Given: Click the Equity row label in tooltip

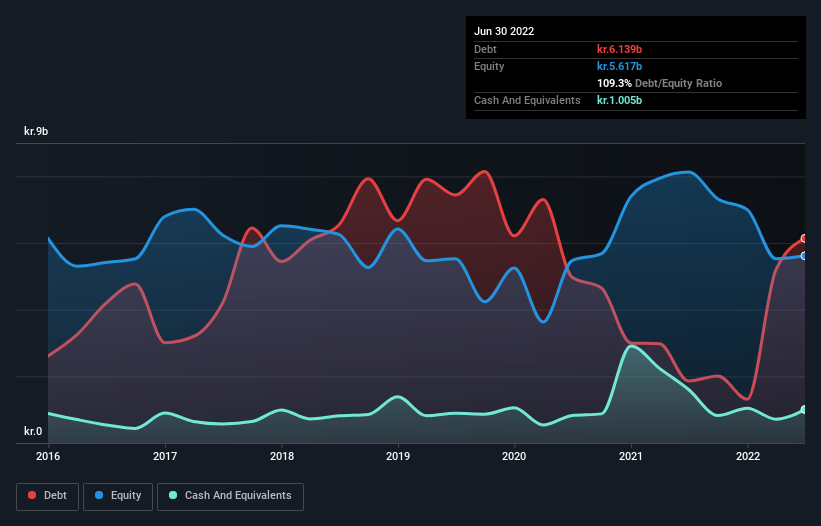Looking at the screenshot, I should 489,66.
